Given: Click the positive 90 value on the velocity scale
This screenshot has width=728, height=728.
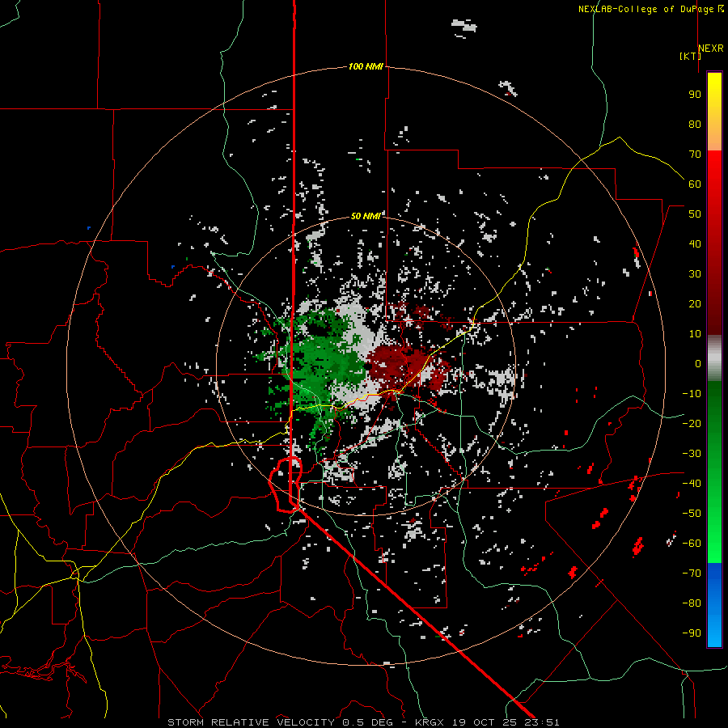Looking at the screenshot, I should pos(695,95).
